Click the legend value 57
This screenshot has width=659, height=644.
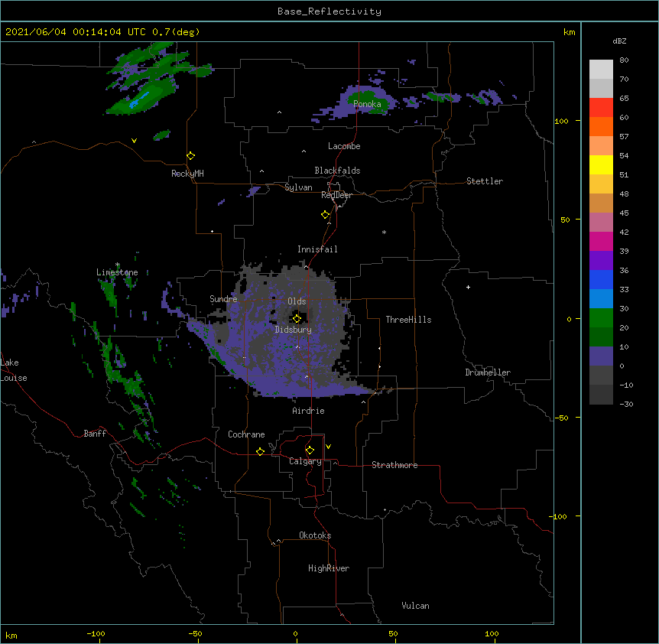[x=624, y=136]
